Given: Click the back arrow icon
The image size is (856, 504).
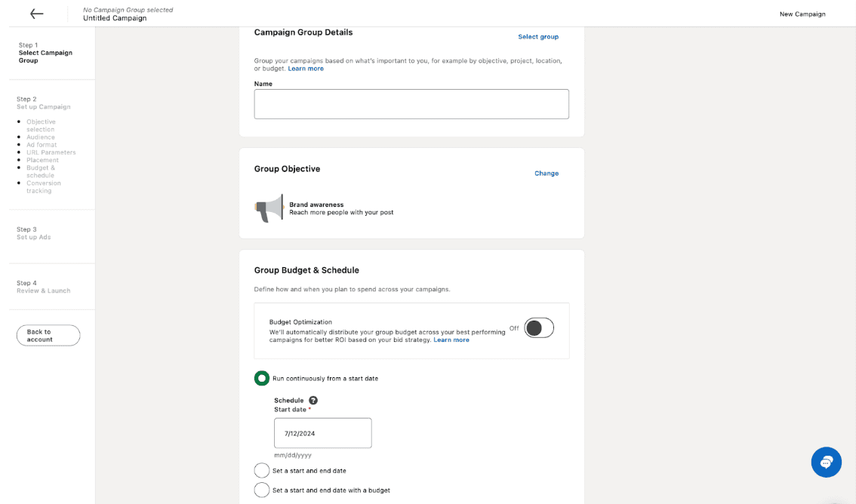Looking at the screenshot, I should click(x=36, y=14).
